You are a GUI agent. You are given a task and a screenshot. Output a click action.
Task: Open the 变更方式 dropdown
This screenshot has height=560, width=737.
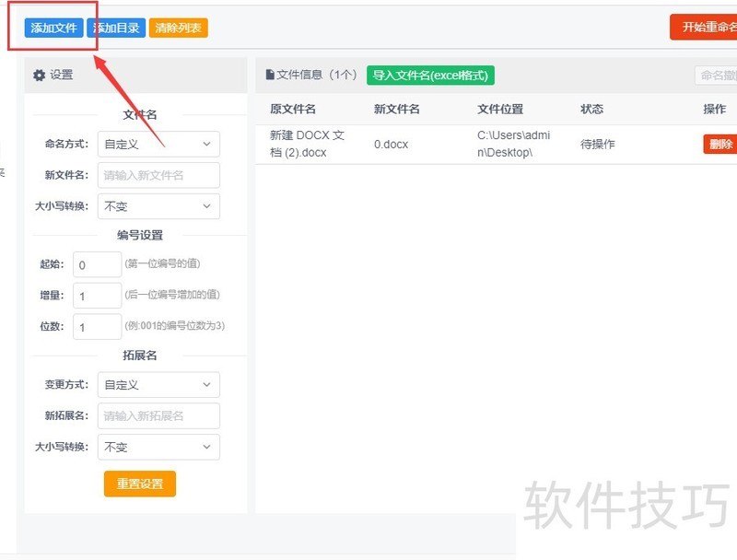[158, 385]
